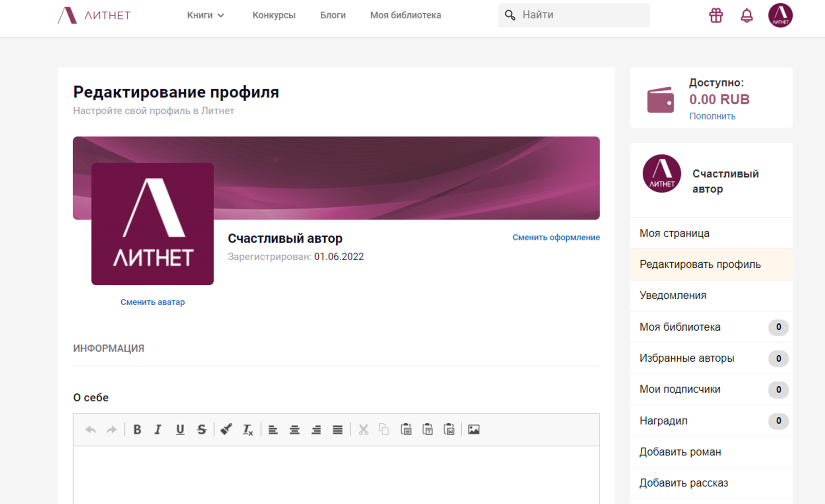
Task: Redo edit in editor toolbar
Action: (x=112, y=430)
